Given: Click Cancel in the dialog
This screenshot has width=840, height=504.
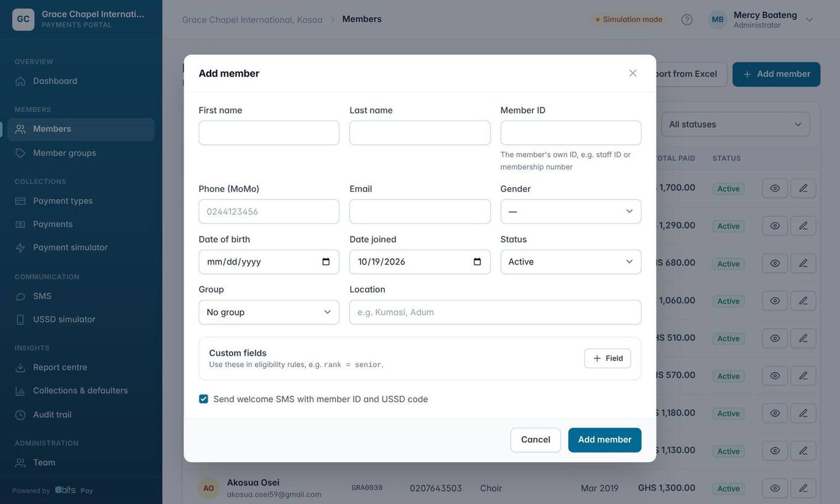Looking at the screenshot, I should point(535,440).
